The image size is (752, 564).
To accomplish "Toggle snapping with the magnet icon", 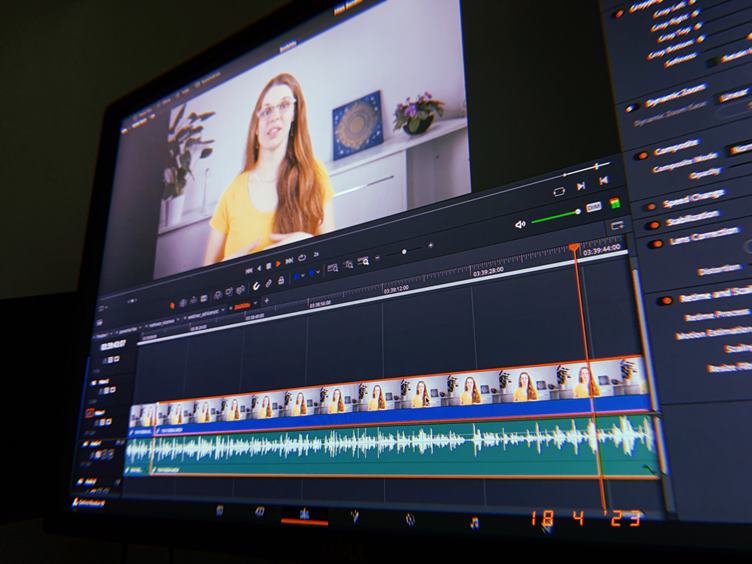I will click(x=256, y=286).
